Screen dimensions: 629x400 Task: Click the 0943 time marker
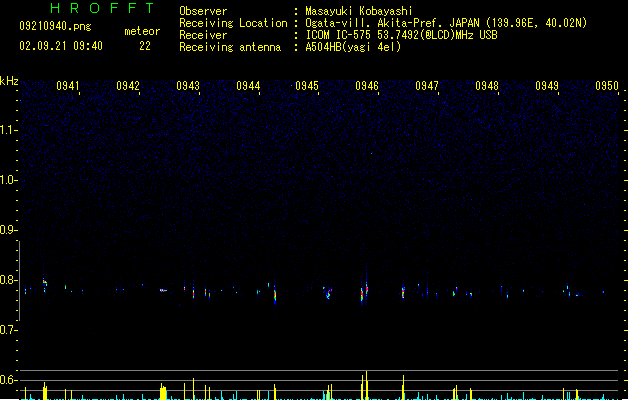click(188, 86)
